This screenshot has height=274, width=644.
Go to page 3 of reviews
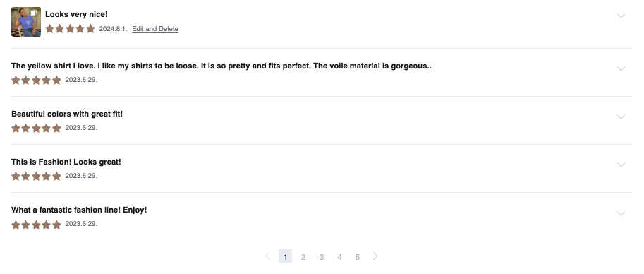tap(322, 257)
